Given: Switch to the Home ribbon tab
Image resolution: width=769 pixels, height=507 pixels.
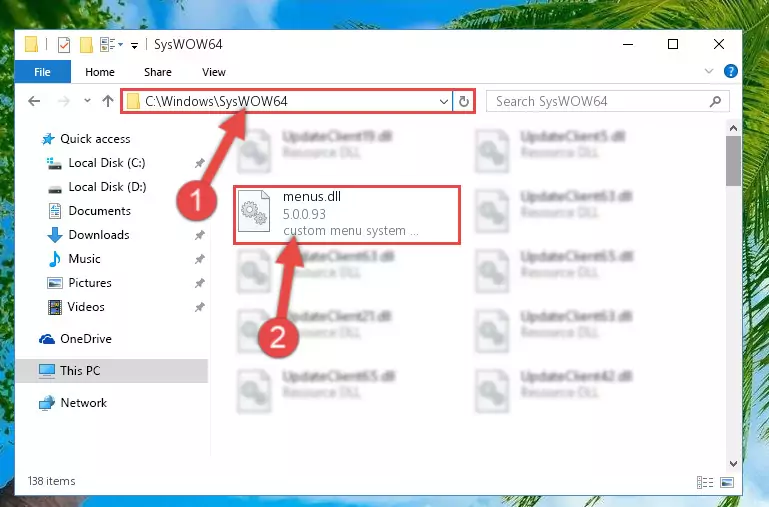Looking at the screenshot, I should click(x=100, y=72).
